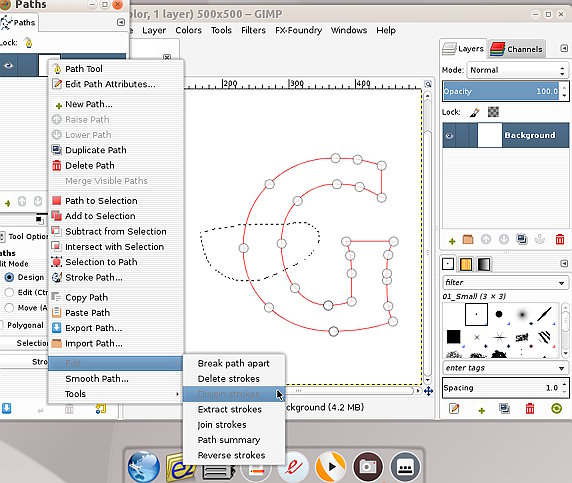
Task: Select Path summary in submenu
Action: coord(234,440)
